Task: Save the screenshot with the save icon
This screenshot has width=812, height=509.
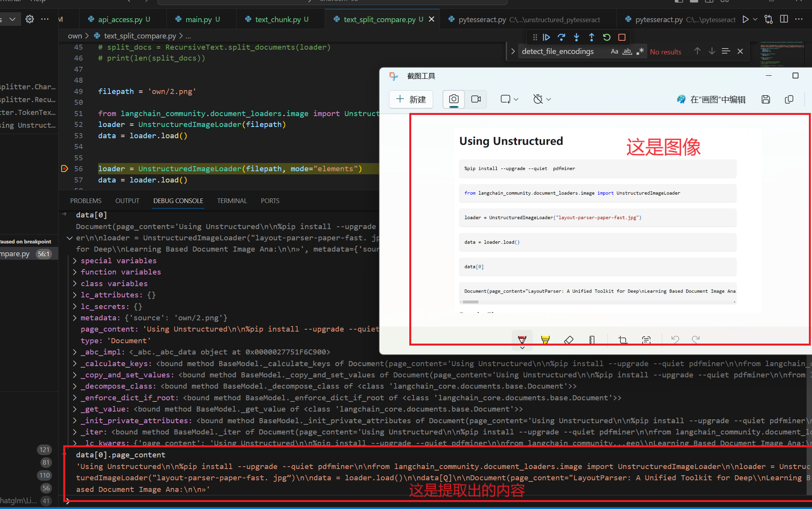Action: coord(765,99)
